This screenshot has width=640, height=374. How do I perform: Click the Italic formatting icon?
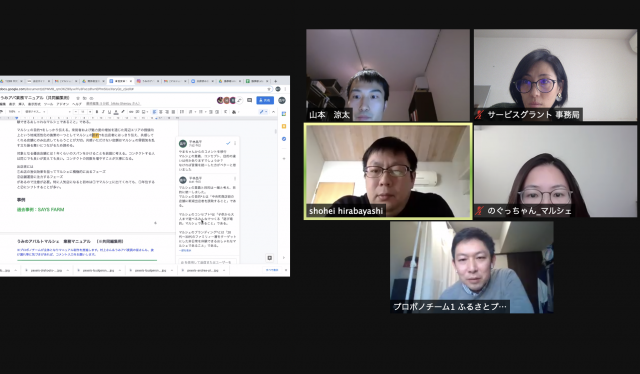[103, 112]
